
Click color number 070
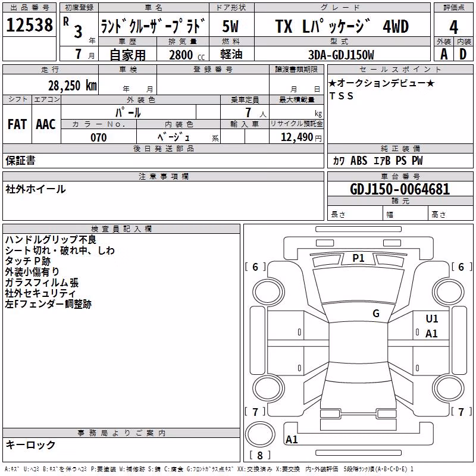coord(99,137)
